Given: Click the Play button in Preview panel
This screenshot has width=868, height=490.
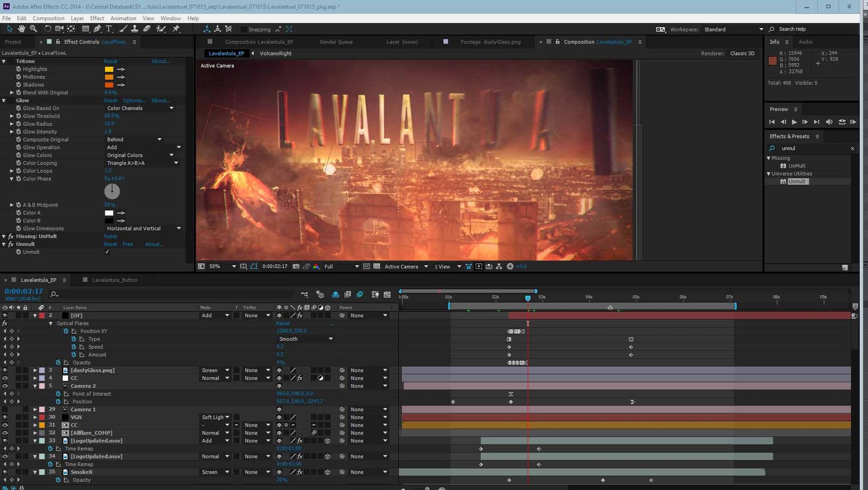Looking at the screenshot, I should (x=794, y=122).
